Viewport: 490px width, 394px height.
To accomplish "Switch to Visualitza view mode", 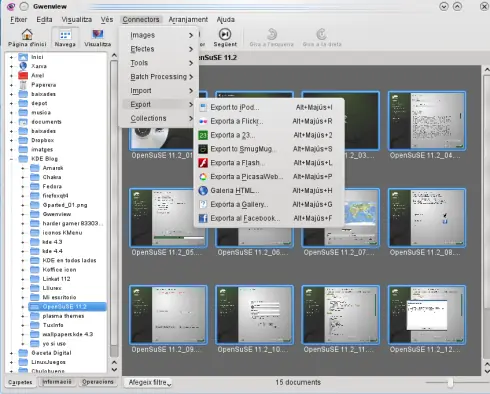I will 97,38.
